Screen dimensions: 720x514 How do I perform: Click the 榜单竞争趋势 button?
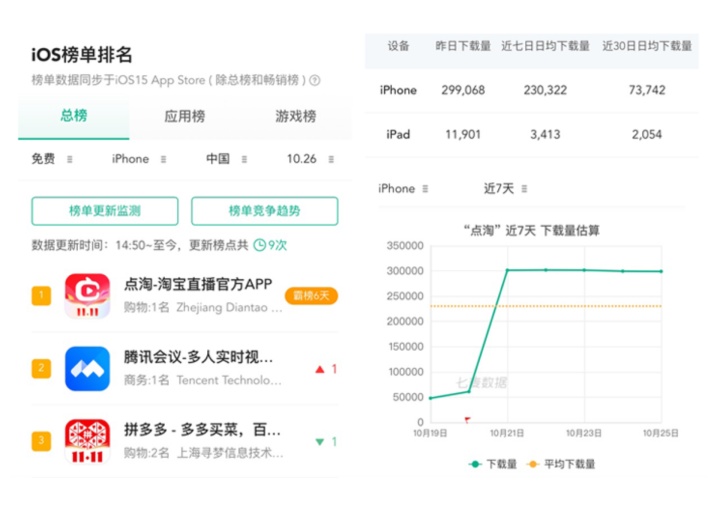264,211
